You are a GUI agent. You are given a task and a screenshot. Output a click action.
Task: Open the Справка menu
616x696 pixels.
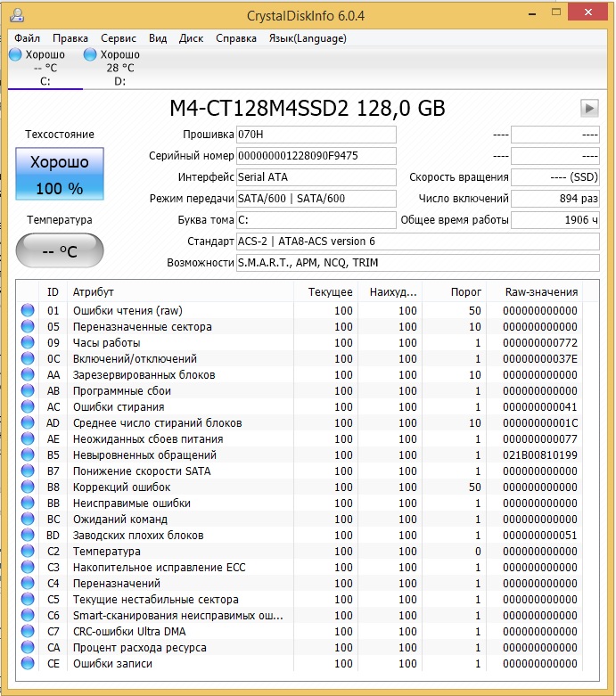(x=236, y=38)
